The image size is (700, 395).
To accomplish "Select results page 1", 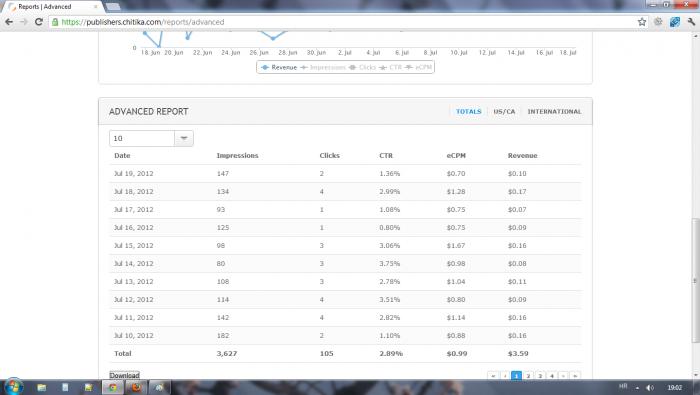I will [x=517, y=376].
